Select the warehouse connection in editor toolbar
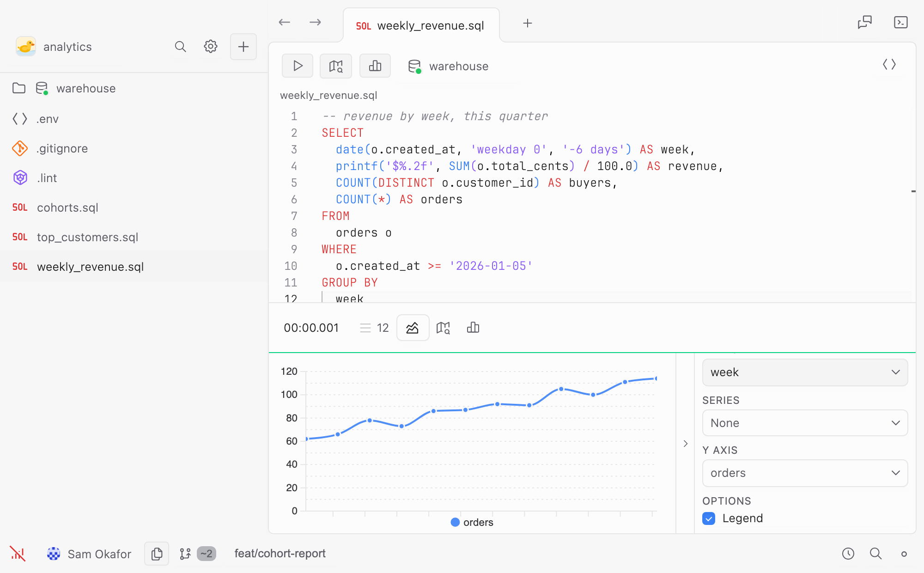The height and width of the screenshot is (573, 924). 448,66
